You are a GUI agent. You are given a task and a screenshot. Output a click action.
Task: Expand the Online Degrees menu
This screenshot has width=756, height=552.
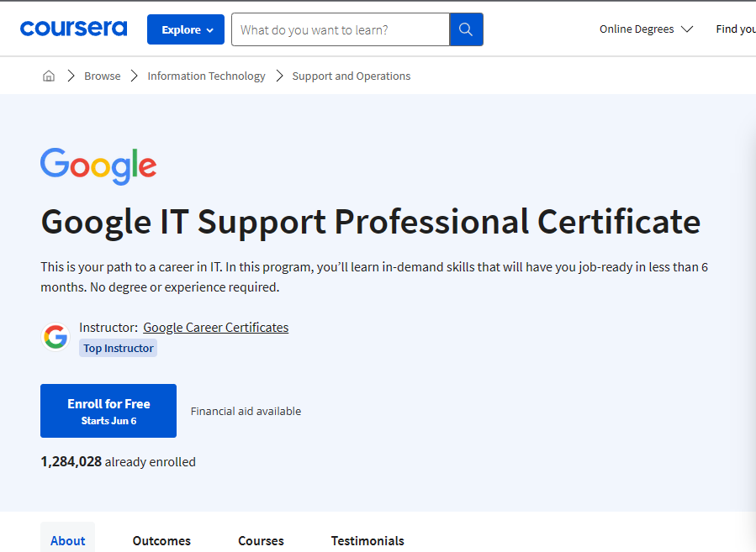tap(646, 29)
